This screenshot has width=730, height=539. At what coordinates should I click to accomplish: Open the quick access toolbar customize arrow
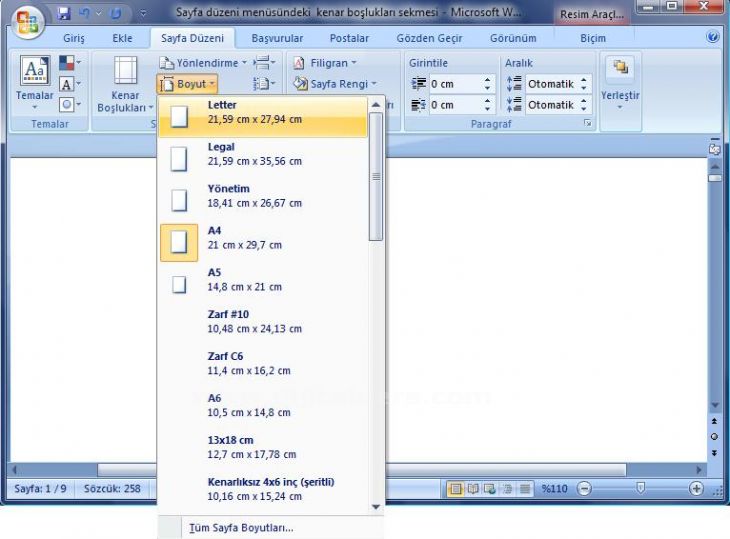point(142,14)
